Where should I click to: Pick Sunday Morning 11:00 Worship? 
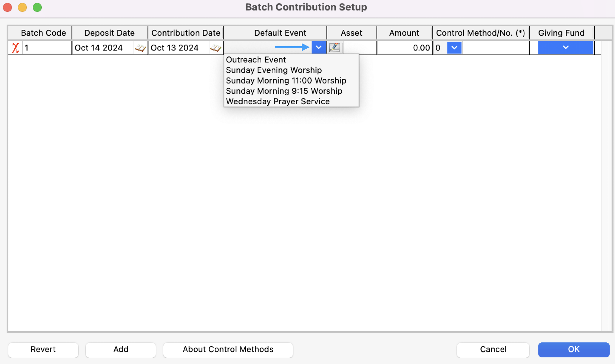point(286,81)
